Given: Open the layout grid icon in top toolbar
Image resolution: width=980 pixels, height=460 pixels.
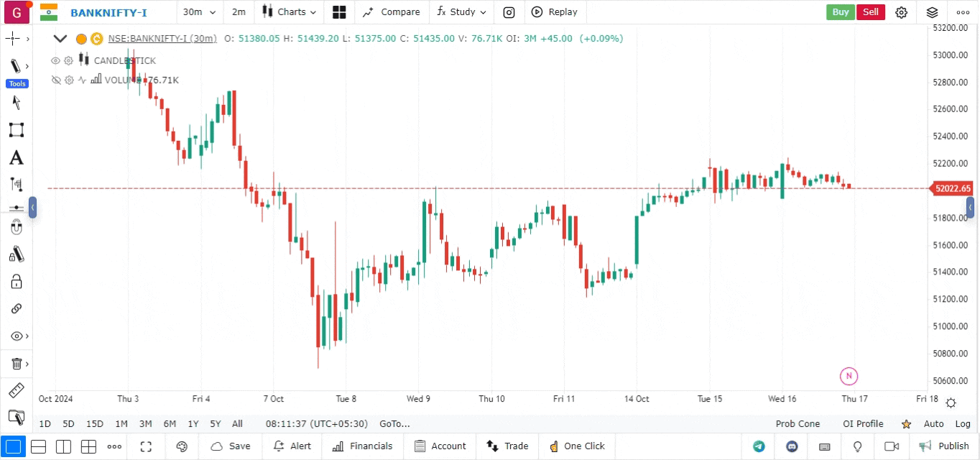Looking at the screenshot, I should click(x=339, y=12).
